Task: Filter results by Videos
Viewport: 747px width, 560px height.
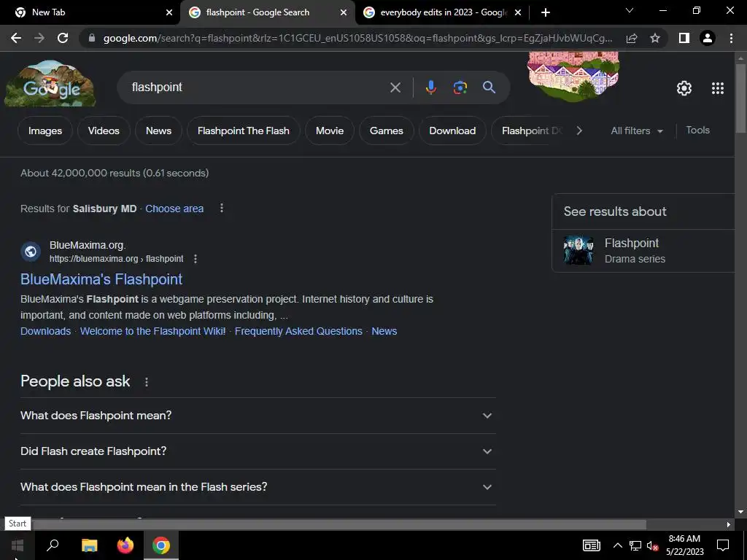Action: pos(104,131)
